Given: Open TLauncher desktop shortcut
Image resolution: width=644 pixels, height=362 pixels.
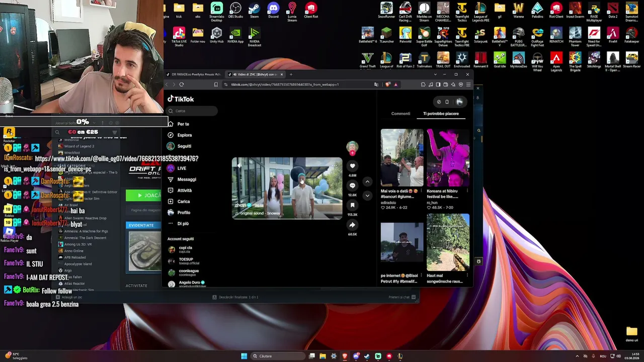Looking at the screenshot, I should 386,36.
